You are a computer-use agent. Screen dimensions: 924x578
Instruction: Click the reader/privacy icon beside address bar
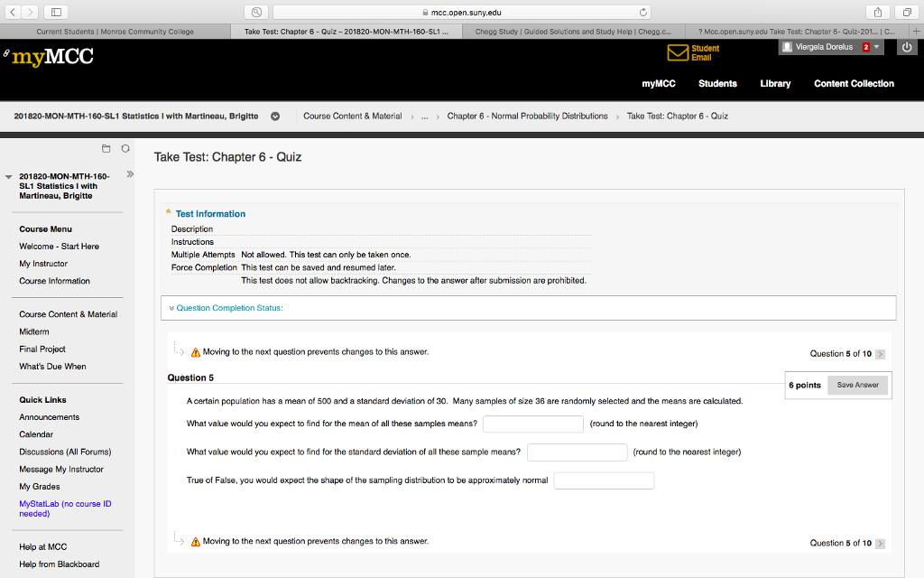pyautogui.click(x=256, y=12)
